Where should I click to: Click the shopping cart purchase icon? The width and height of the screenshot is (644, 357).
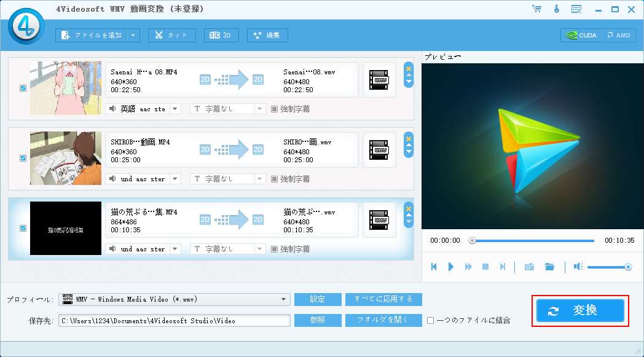537,9
